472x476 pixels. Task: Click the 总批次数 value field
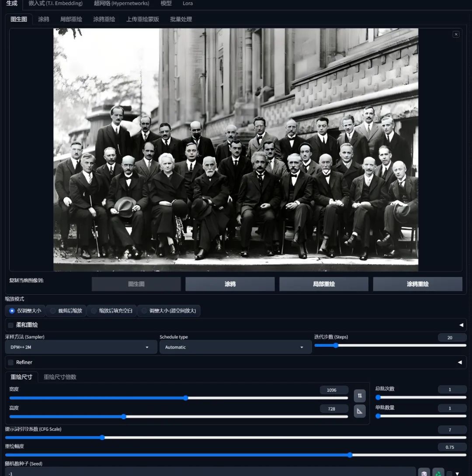coord(452,390)
